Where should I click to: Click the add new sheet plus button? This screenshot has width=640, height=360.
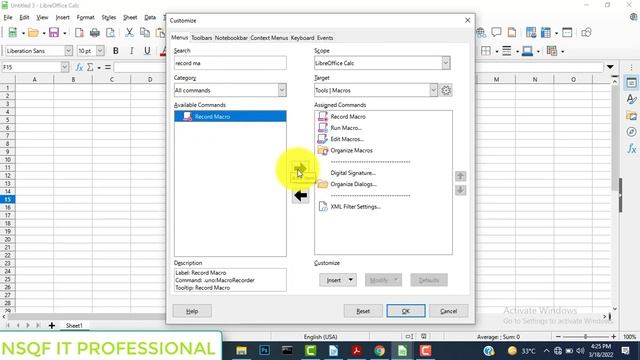[x=52, y=326]
